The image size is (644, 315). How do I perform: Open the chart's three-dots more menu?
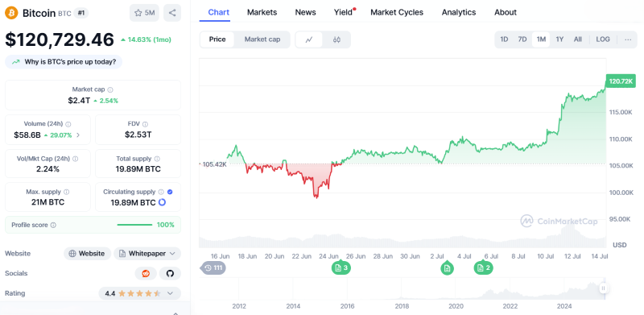click(x=628, y=39)
